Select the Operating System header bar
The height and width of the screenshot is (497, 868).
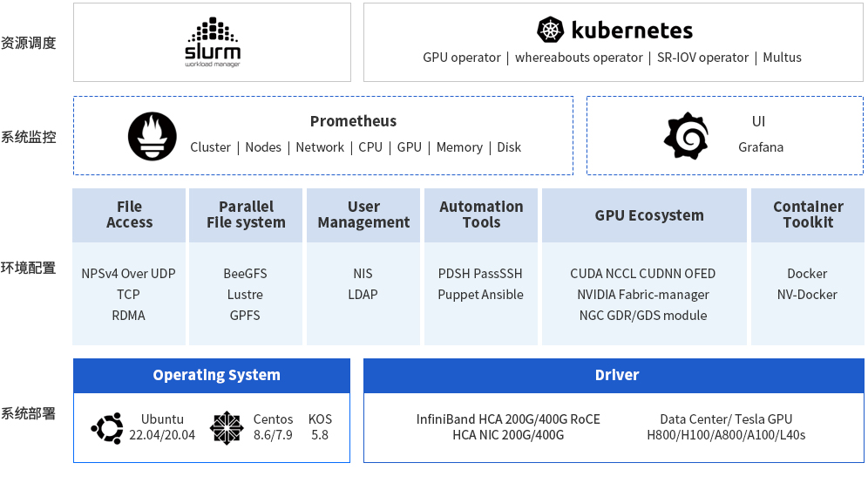point(212,375)
